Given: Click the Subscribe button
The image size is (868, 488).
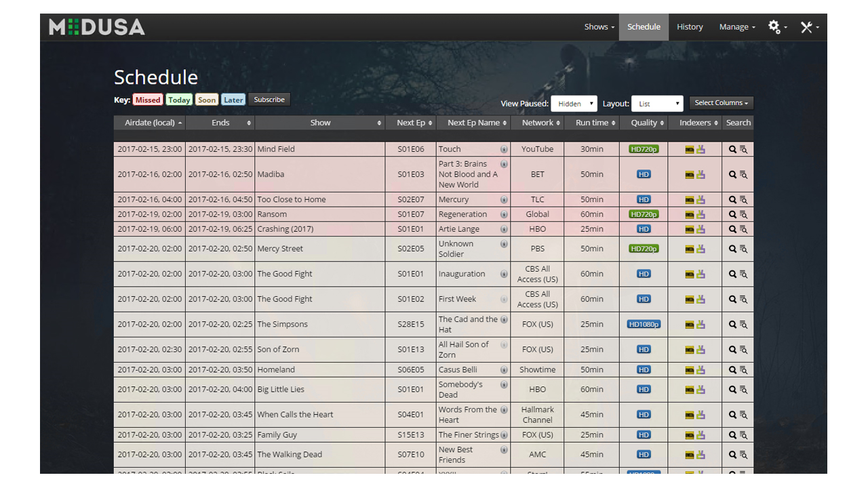Looking at the screenshot, I should pyautogui.click(x=269, y=100).
